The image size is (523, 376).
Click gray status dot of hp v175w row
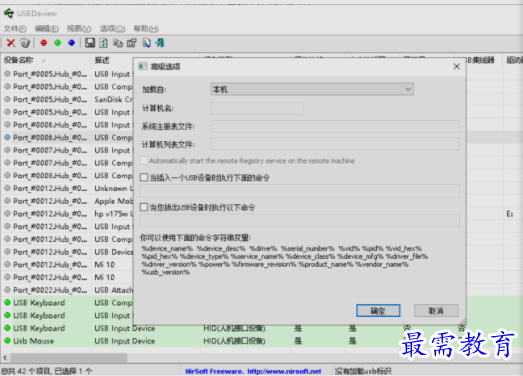pos(7,214)
